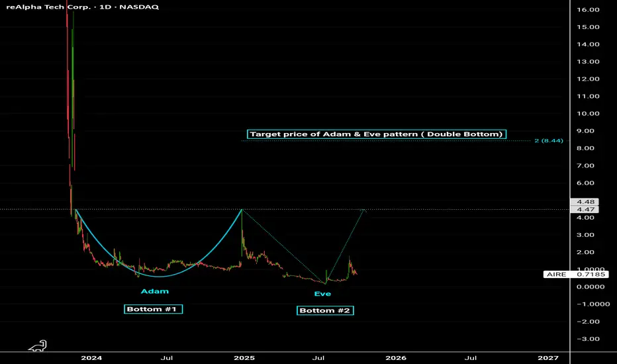617x364 pixels.
Task: Select the 'Bottom #2' text box
Action: tap(325, 310)
